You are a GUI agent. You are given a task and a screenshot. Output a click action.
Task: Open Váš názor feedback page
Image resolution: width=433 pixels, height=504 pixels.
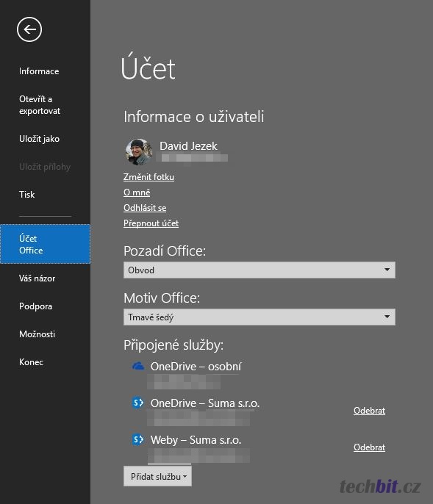37,278
